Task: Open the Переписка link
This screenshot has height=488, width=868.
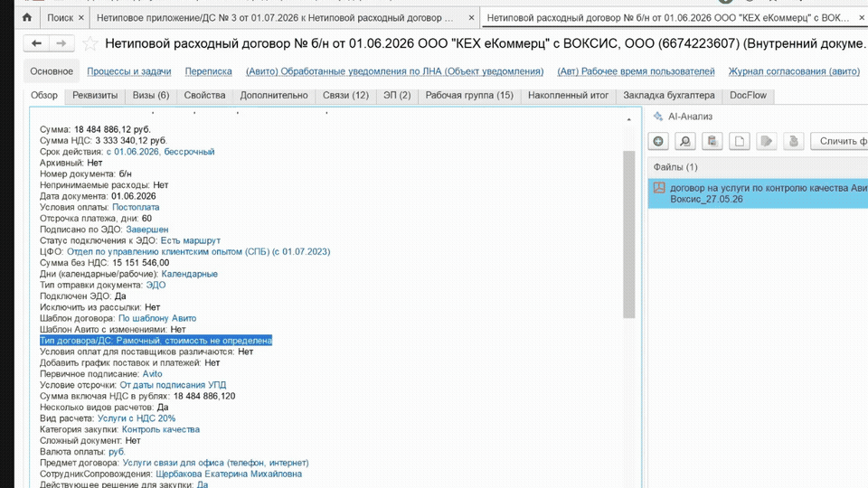Action: [208, 71]
